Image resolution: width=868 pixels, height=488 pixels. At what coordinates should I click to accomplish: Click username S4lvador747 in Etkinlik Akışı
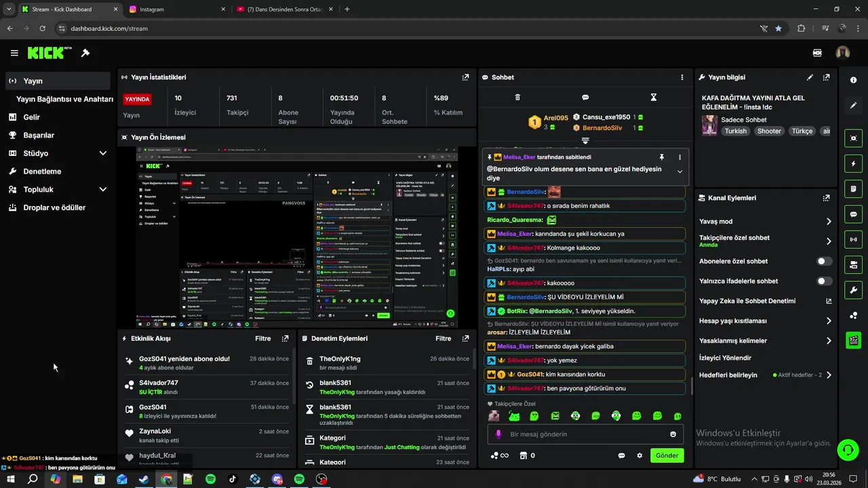[x=159, y=383]
